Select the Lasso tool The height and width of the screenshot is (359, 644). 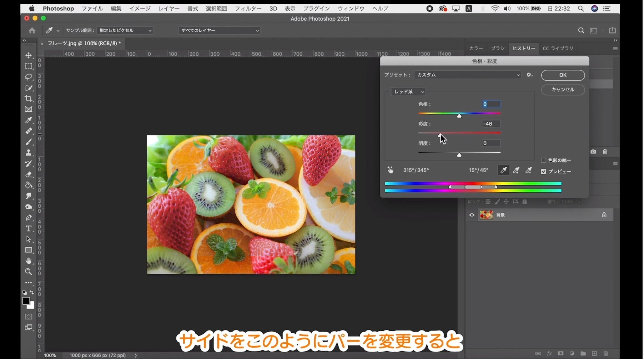coord(29,77)
